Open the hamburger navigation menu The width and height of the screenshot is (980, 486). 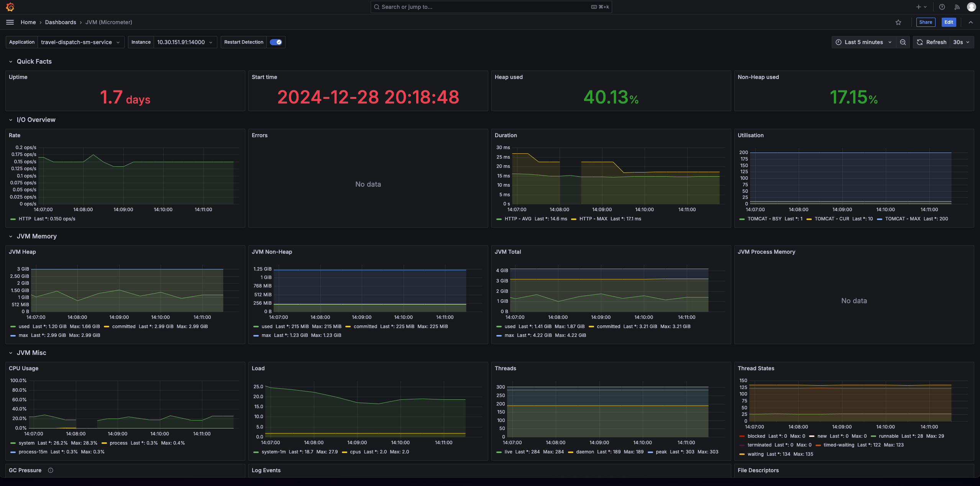click(10, 22)
